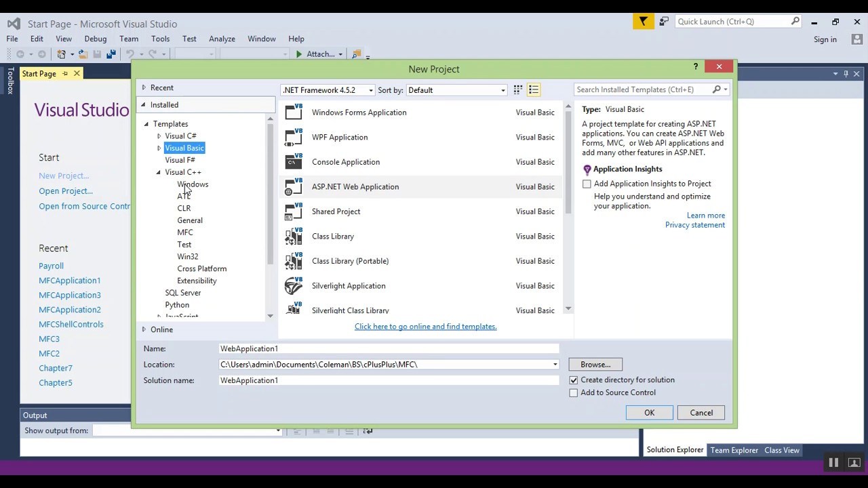Open the Sort by dropdown
Image resolution: width=868 pixels, height=488 pixels.
(502, 89)
